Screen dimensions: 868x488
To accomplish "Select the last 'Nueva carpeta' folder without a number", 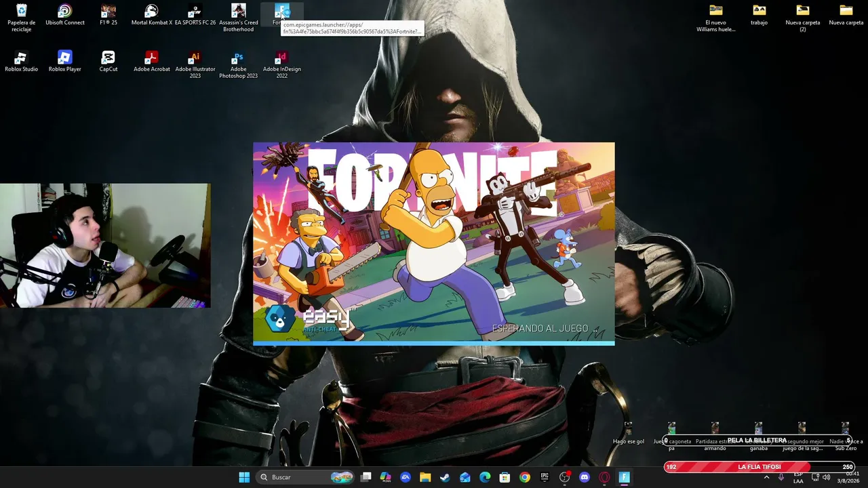I will pyautogui.click(x=846, y=15).
